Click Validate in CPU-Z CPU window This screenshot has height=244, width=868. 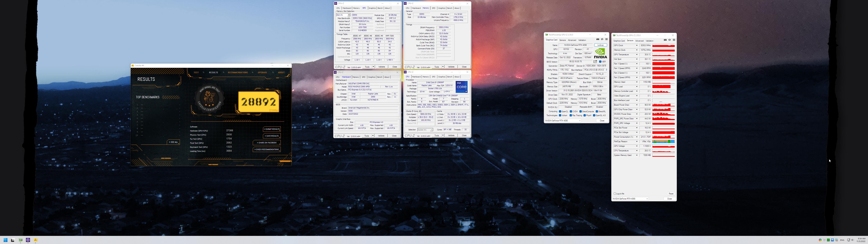point(451,136)
